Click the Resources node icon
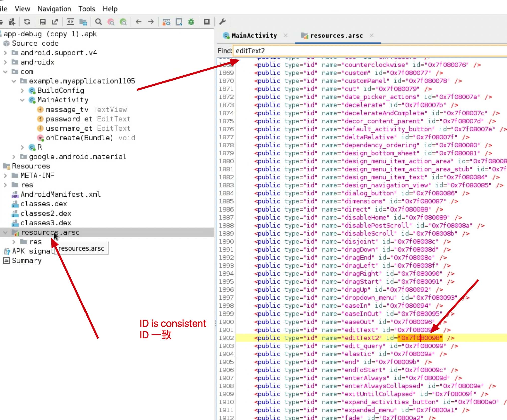 (6, 166)
